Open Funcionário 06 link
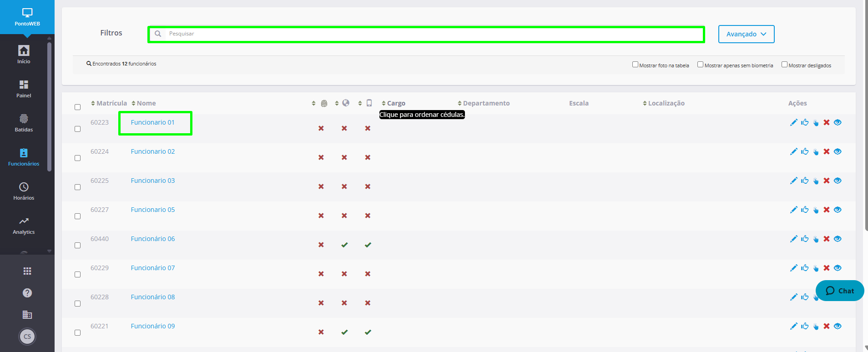Viewport: 868px width, 352px height. [x=153, y=239]
